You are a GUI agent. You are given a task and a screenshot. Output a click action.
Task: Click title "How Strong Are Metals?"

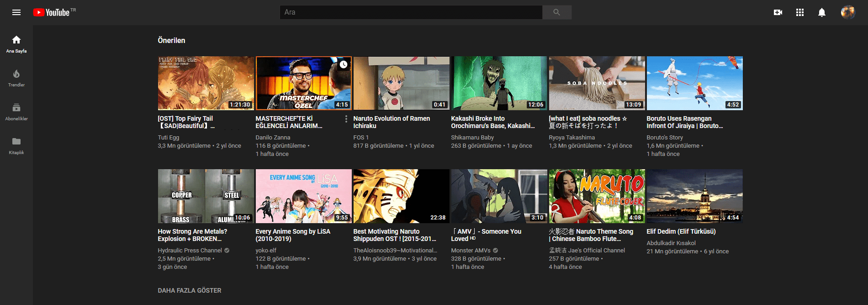click(192, 235)
